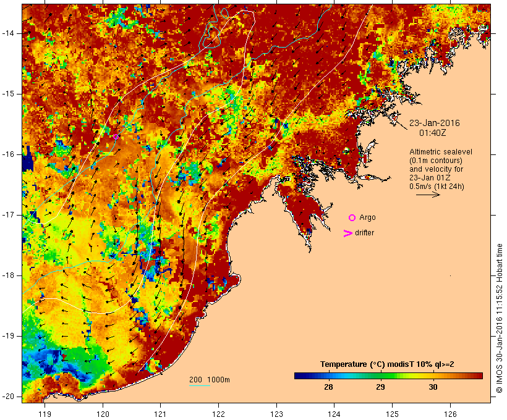The height and width of the screenshot is (420, 507).
Task: Click the '200 1000m' depth contour label
Action: [x=210, y=380]
